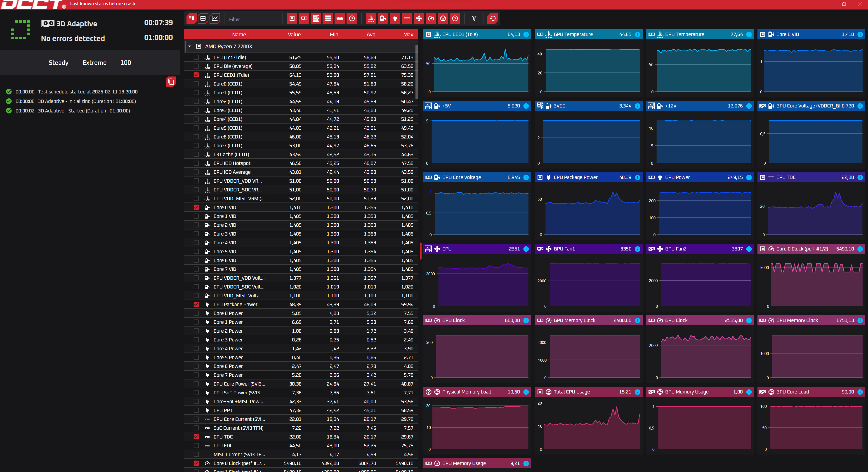Sort by the Max column header
This screenshot has height=472, width=868.
pyautogui.click(x=408, y=34)
